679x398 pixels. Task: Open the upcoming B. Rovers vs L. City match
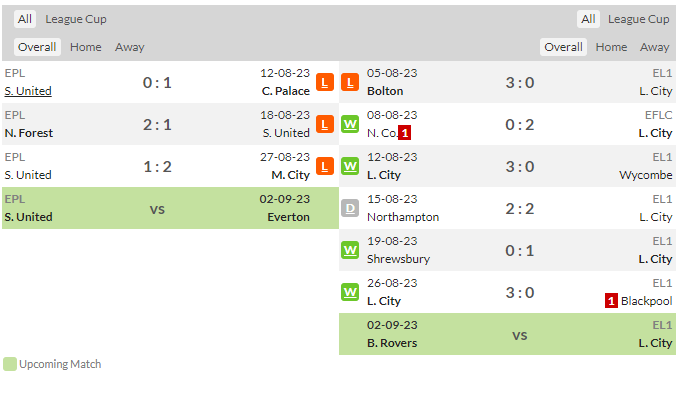(x=507, y=334)
